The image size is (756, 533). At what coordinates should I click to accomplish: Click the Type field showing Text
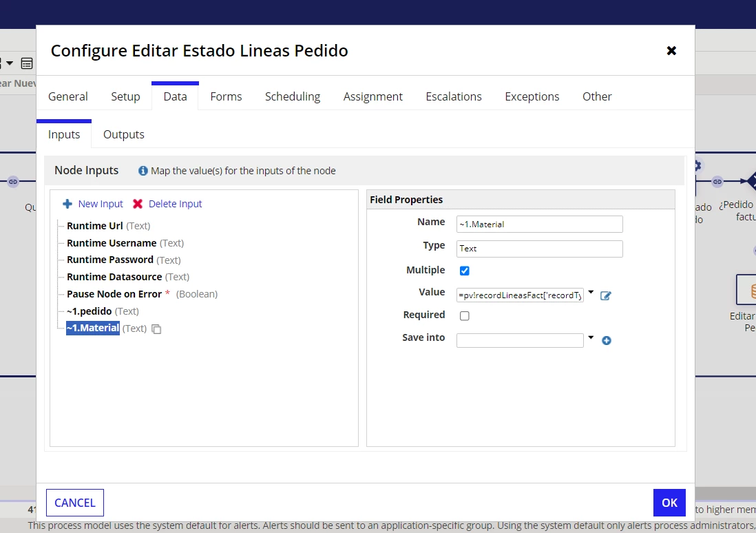point(540,249)
